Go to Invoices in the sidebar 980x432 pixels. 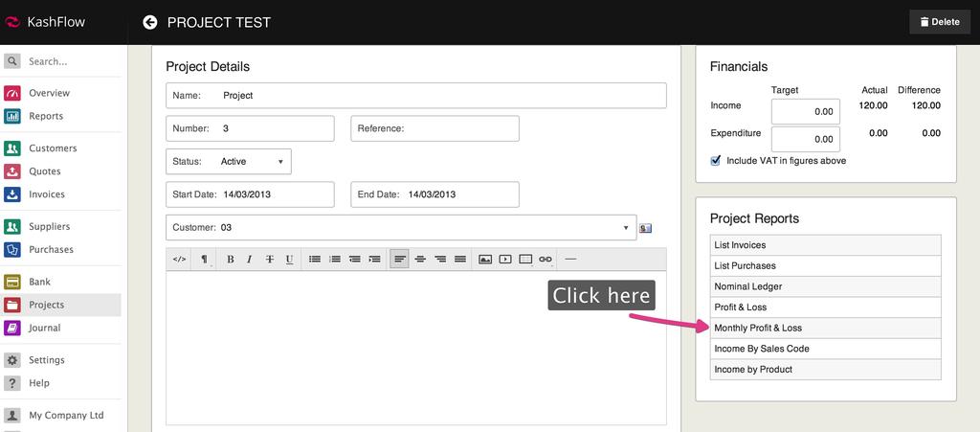tap(47, 194)
